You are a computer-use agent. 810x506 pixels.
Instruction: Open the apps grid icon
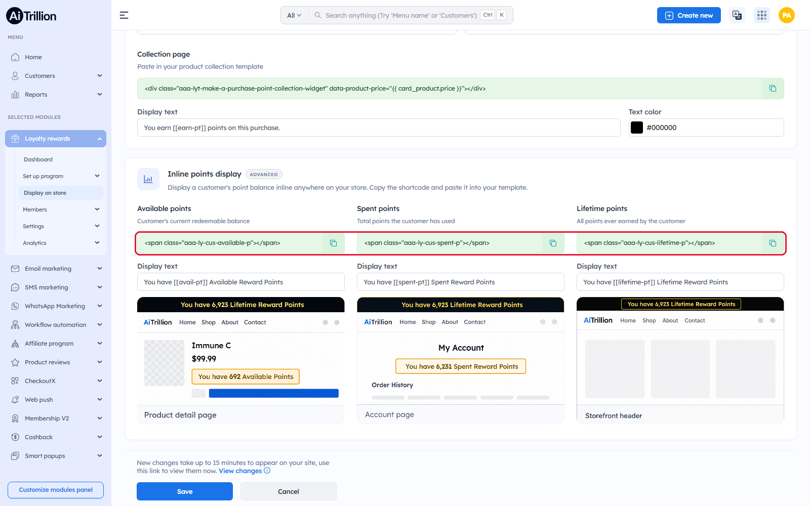[x=761, y=15]
